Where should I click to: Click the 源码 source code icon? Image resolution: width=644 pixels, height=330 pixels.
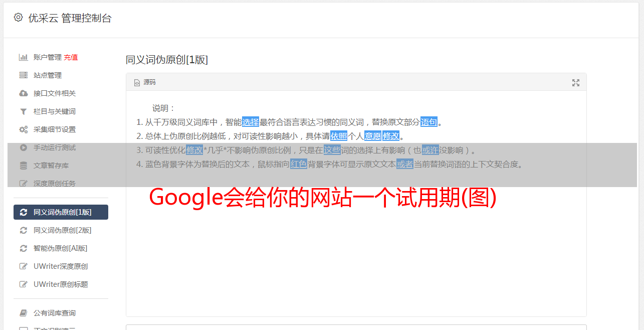(x=137, y=83)
